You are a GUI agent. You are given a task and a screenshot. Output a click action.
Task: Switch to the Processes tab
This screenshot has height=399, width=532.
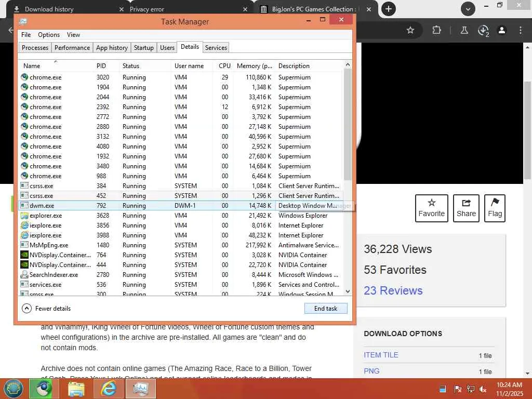pos(35,47)
